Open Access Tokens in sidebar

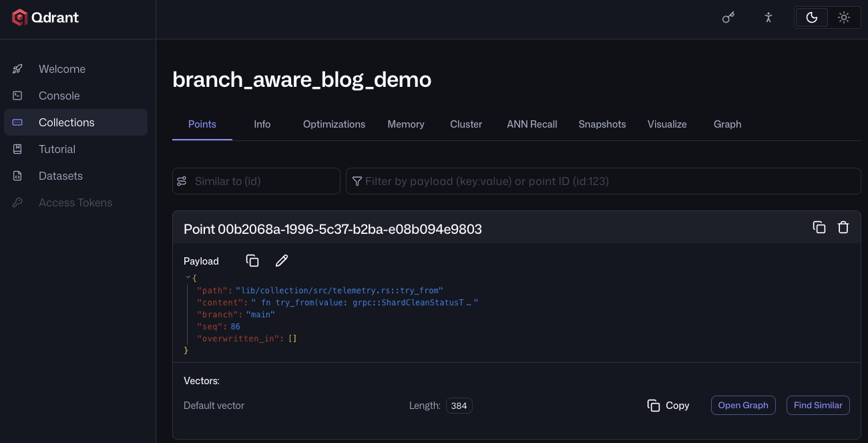(75, 202)
